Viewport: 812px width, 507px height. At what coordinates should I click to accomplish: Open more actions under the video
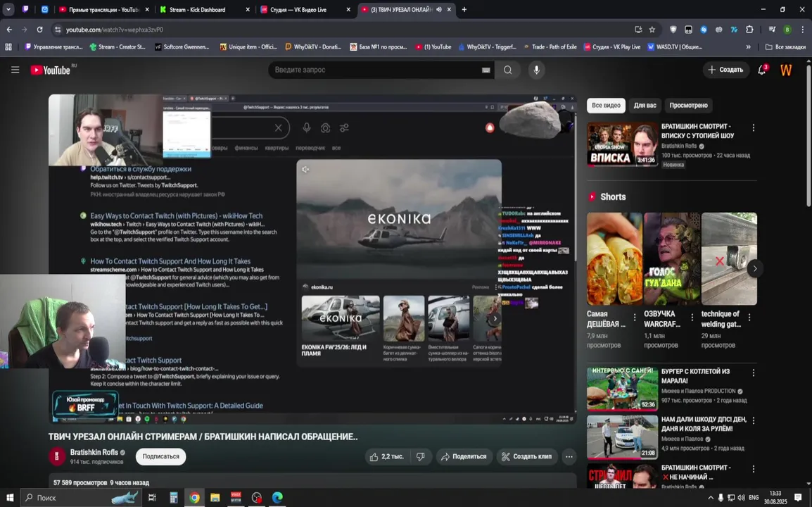tap(569, 457)
